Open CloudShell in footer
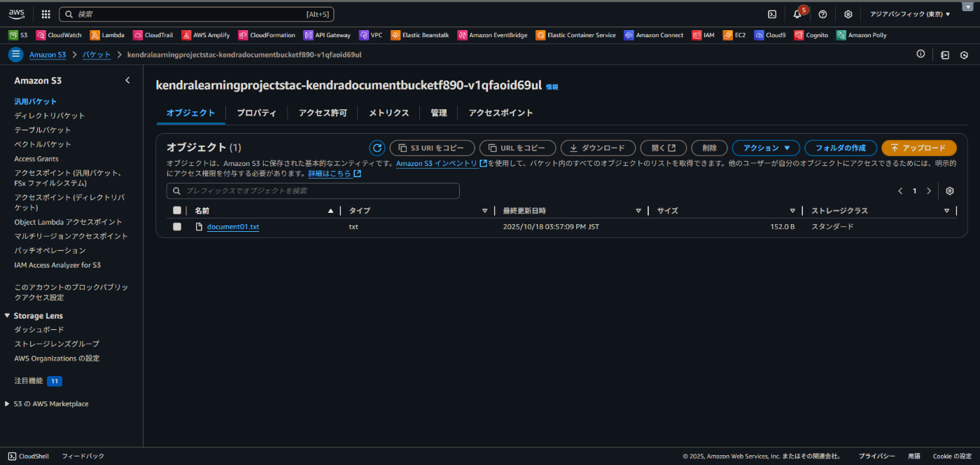The height and width of the screenshot is (465, 980). click(x=29, y=456)
